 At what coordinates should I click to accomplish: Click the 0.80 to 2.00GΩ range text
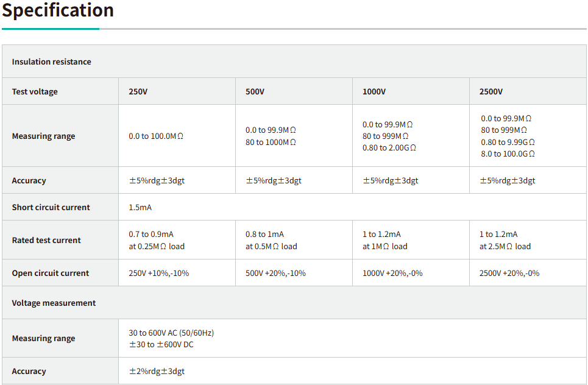pyautogui.click(x=389, y=147)
